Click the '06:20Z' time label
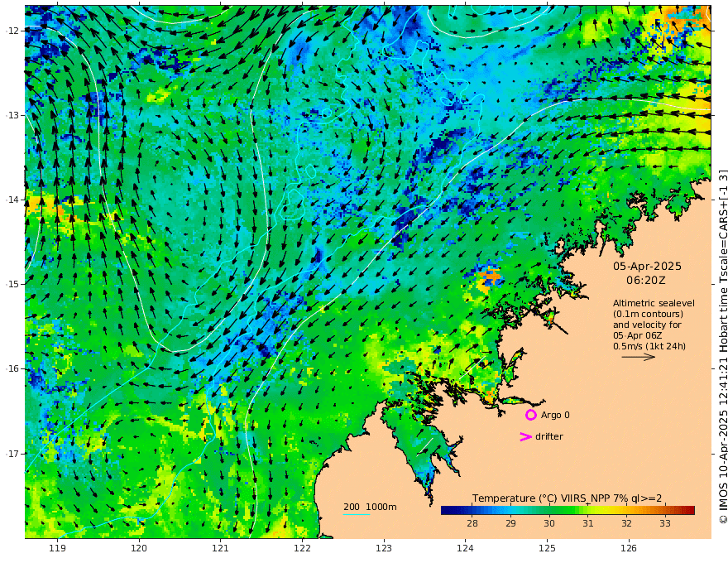The width and height of the screenshot is (728, 563). tap(646, 281)
